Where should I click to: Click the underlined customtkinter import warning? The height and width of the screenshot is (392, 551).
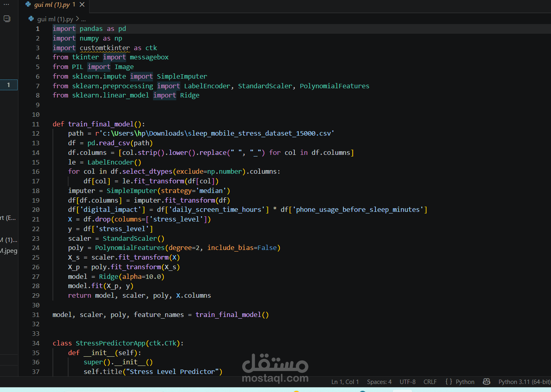(104, 48)
